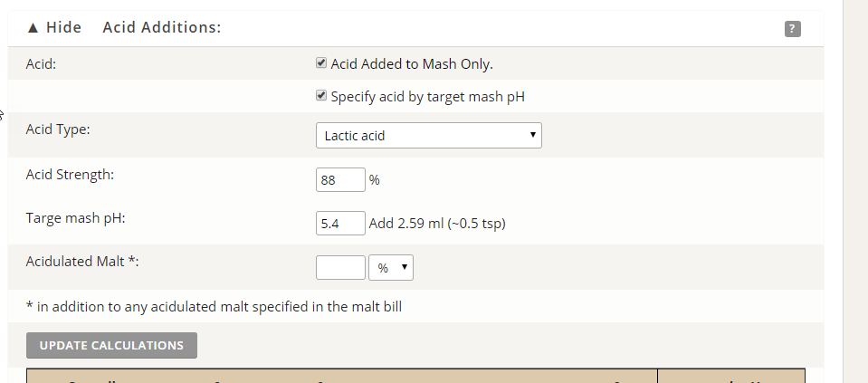The image size is (868, 383).
Task: Open the help question mark icon
Action: 792,29
